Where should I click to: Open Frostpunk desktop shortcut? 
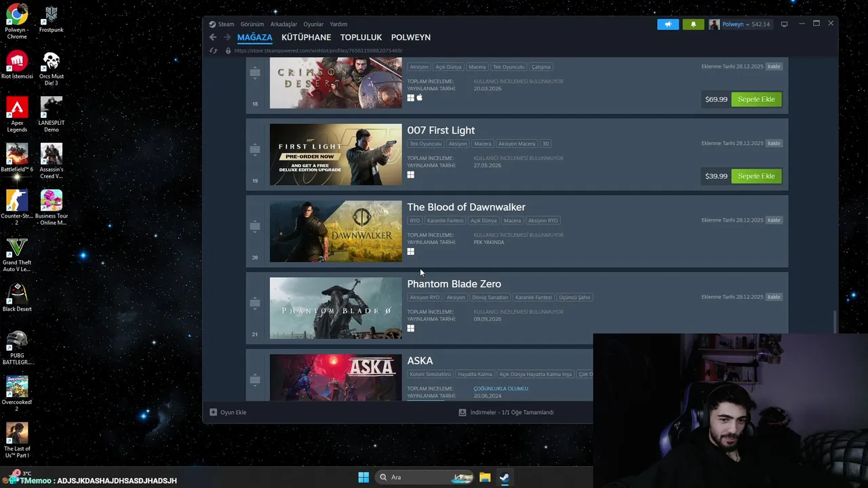point(52,19)
